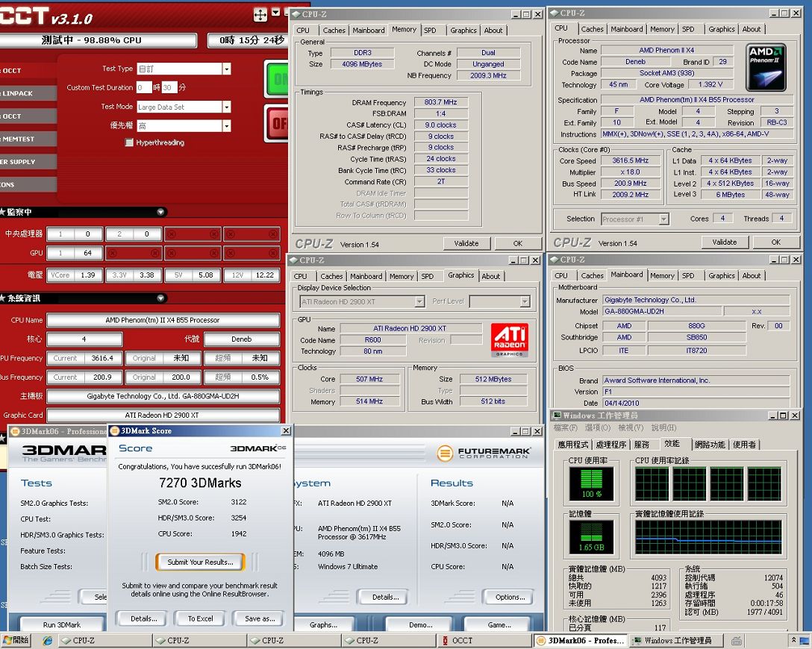Click the OCCT move-window arrows icon
The image size is (812, 649).
coord(260,14)
